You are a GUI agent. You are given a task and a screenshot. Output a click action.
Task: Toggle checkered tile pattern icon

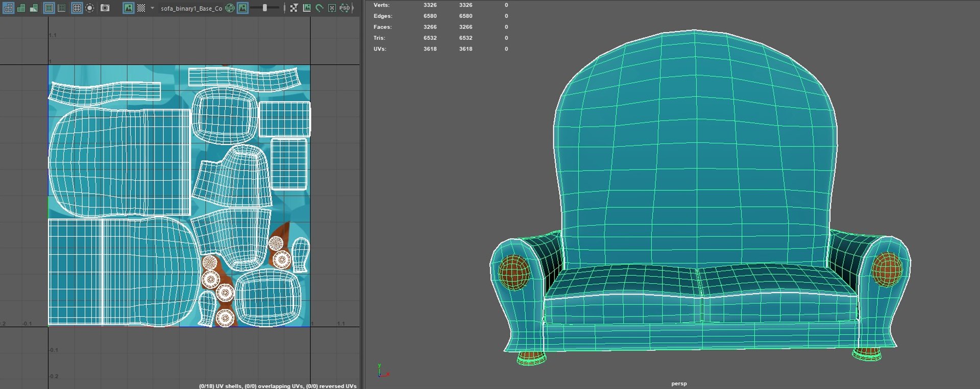tap(141, 8)
